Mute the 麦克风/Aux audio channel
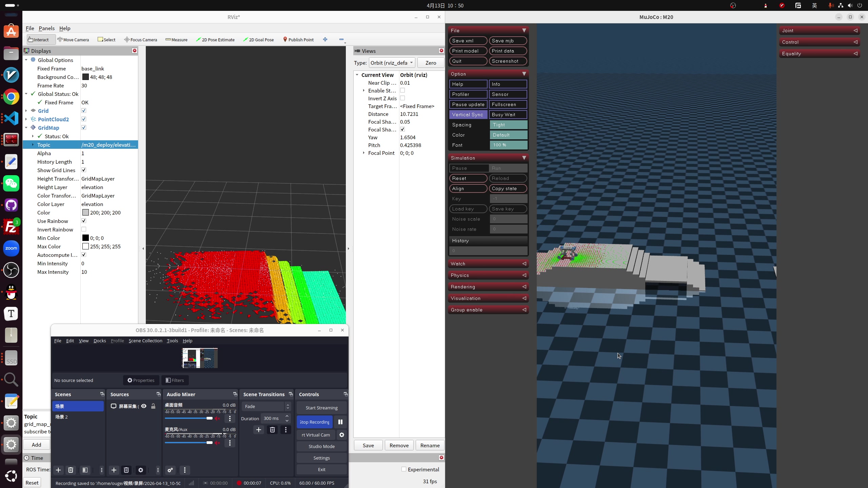Image resolution: width=868 pixels, height=488 pixels. pos(217,443)
